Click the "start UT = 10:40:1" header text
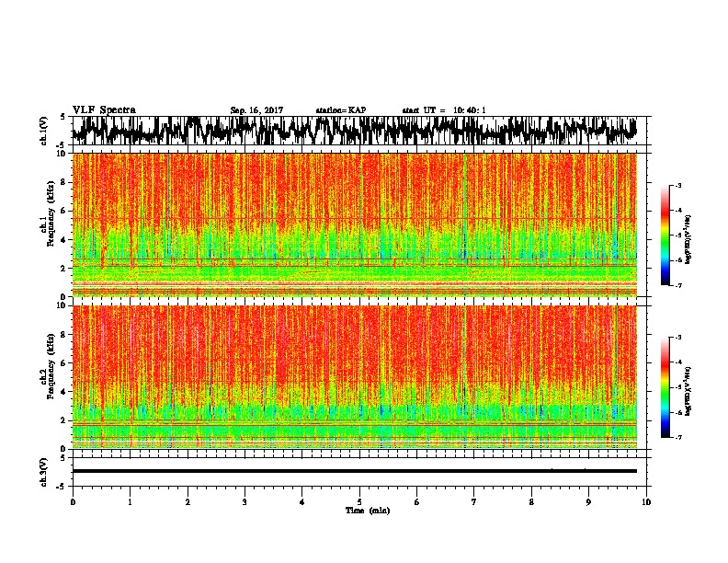Screen dimensions: 728x563 tap(444, 110)
